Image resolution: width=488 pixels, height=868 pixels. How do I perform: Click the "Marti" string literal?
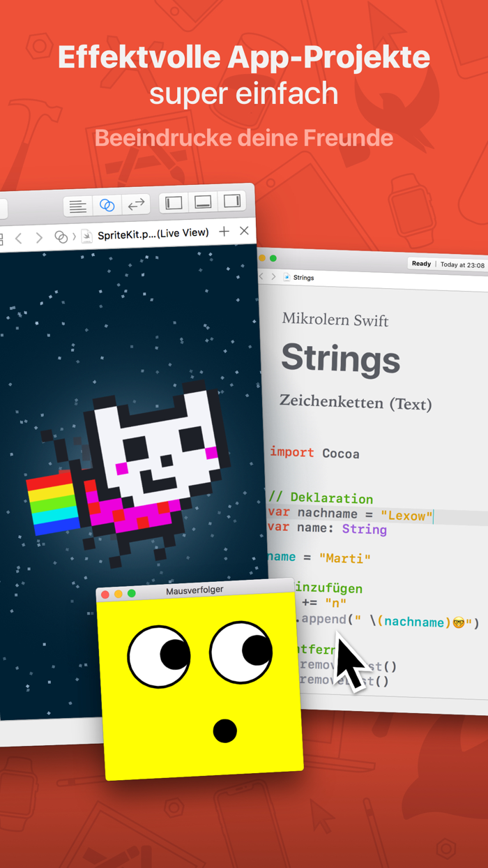tap(345, 558)
